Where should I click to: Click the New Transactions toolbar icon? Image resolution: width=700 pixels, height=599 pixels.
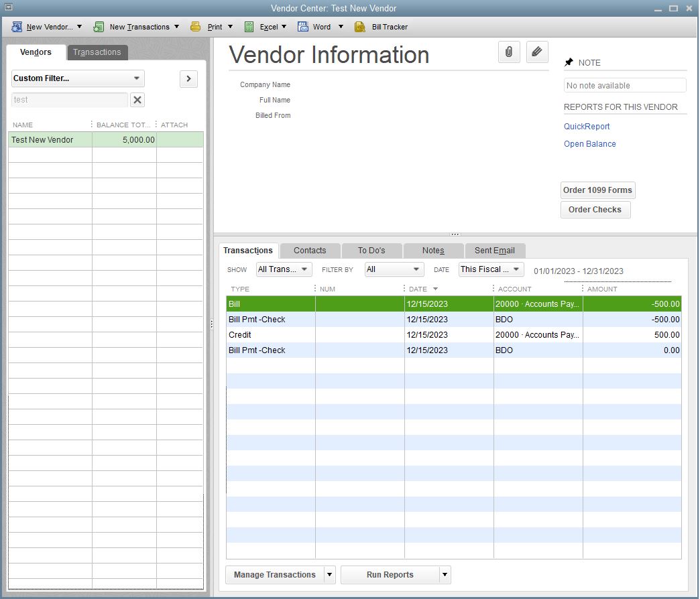coord(99,27)
